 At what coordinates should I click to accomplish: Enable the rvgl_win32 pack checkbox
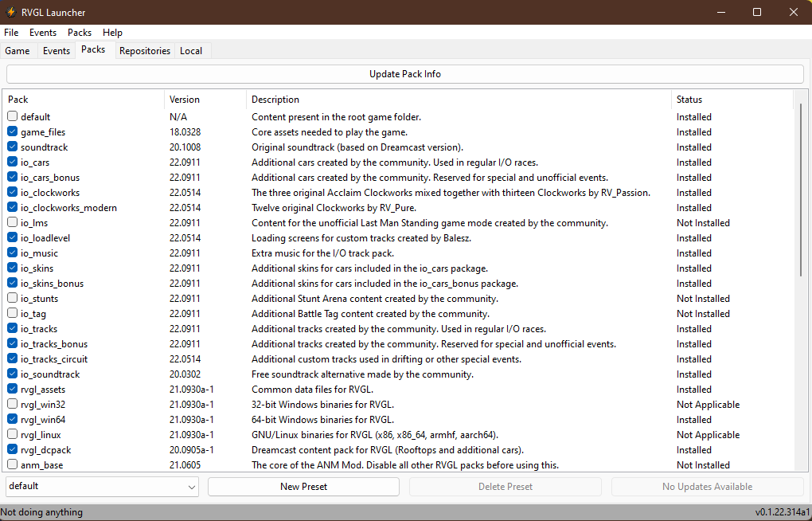click(x=12, y=404)
